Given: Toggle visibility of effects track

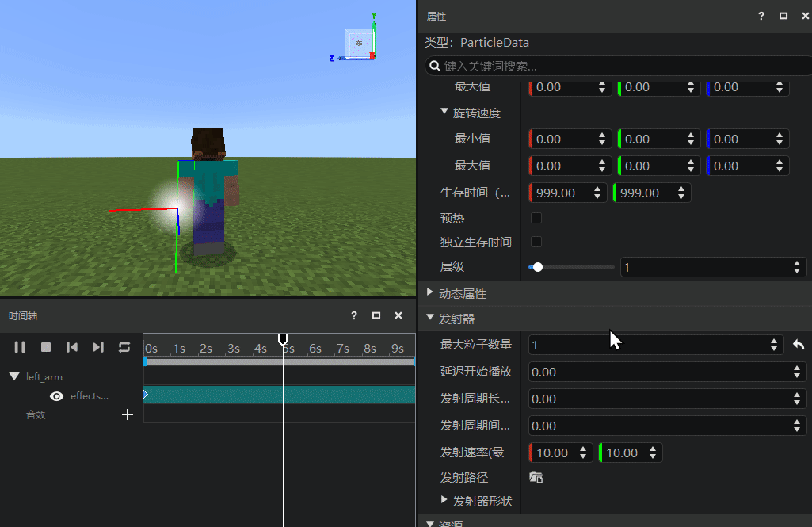Looking at the screenshot, I should point(56,396).
